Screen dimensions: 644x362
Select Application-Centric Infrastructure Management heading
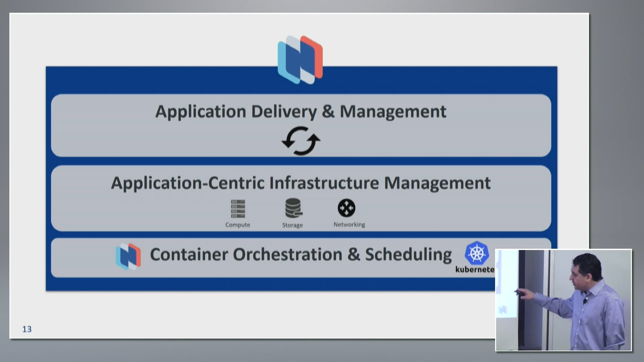[301, 183]
